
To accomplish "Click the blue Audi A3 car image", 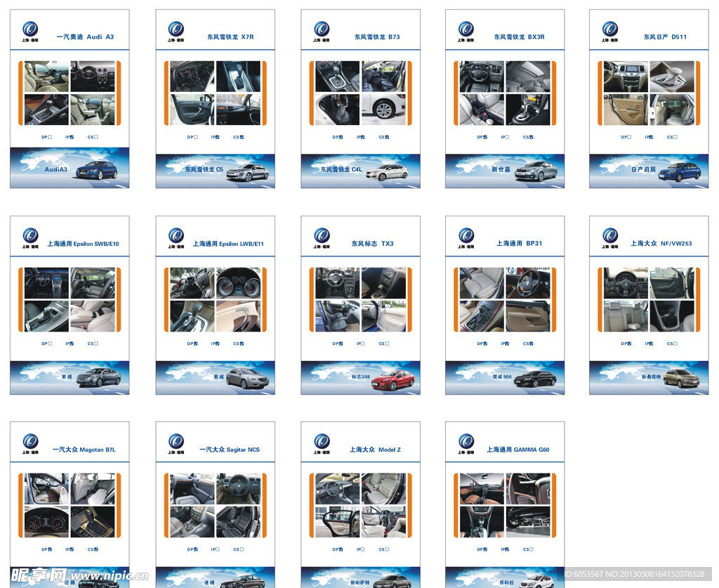I will [x=96, y=171].
